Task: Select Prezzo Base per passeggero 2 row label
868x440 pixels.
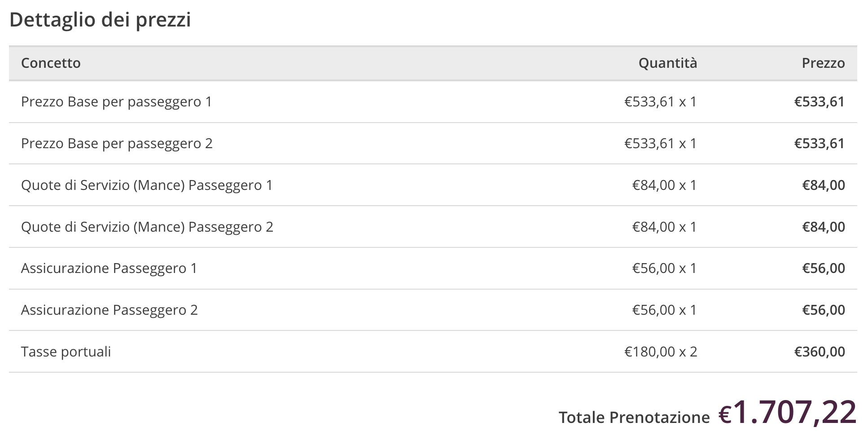Action: pos(117,144)
